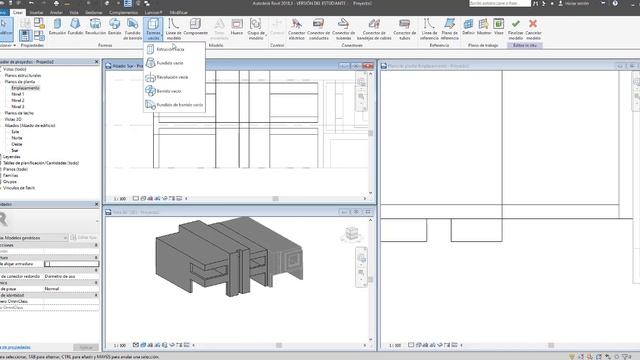Close the project browser panel

pyautogui.click(x=96, y=62)
